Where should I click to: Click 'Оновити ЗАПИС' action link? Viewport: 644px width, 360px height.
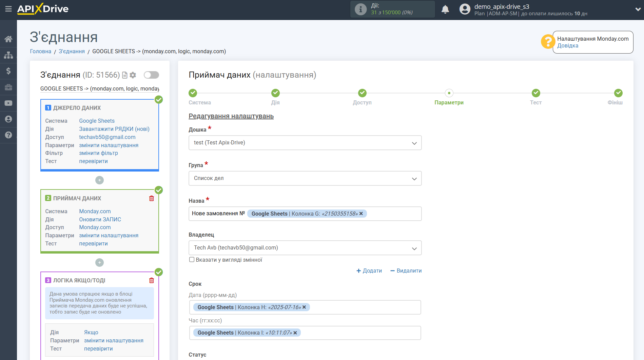coord(100,219)
